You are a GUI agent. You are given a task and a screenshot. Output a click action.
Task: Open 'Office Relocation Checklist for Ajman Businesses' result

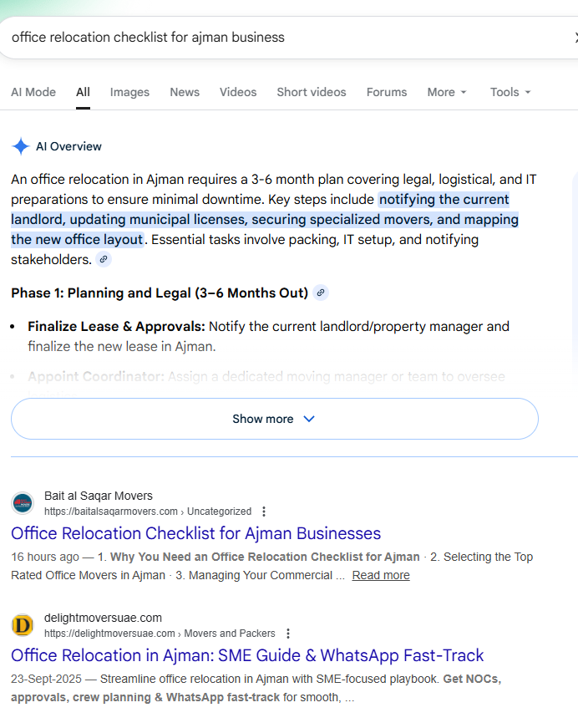[195, 533]
